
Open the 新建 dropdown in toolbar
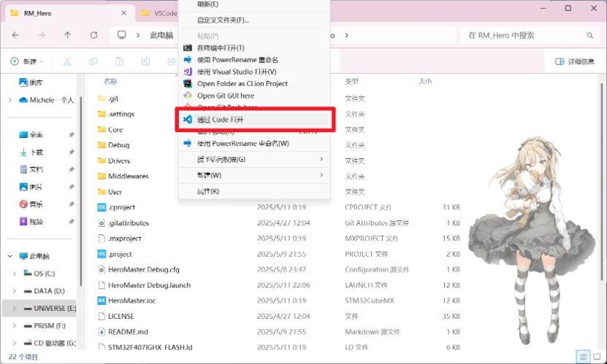[x=27, y=61]
